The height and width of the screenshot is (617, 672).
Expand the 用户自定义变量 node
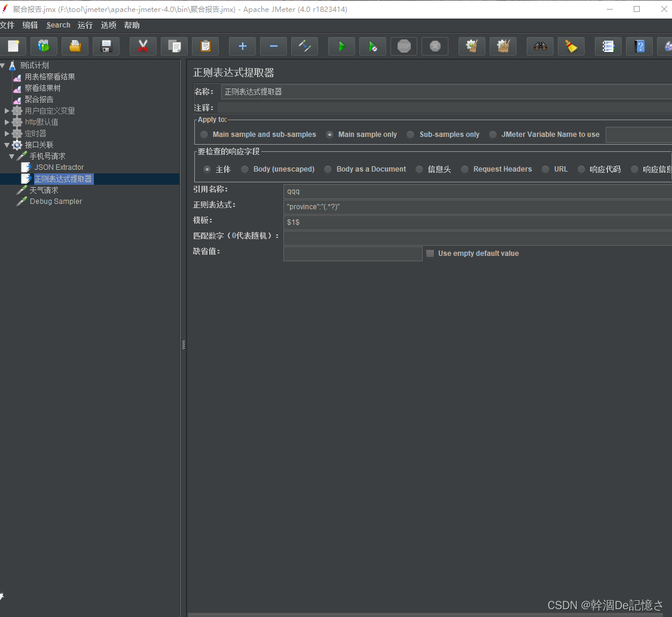click(7, 111)
